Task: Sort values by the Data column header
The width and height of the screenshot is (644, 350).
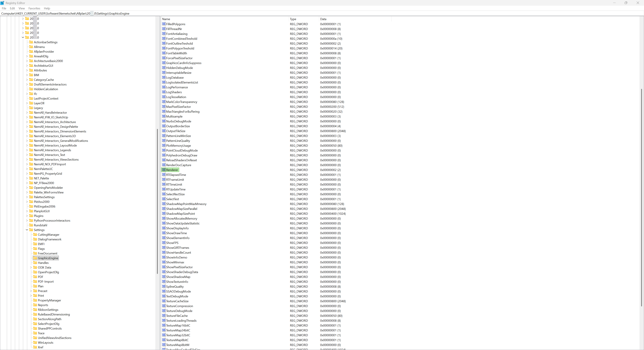Action: tap(355, 19)
